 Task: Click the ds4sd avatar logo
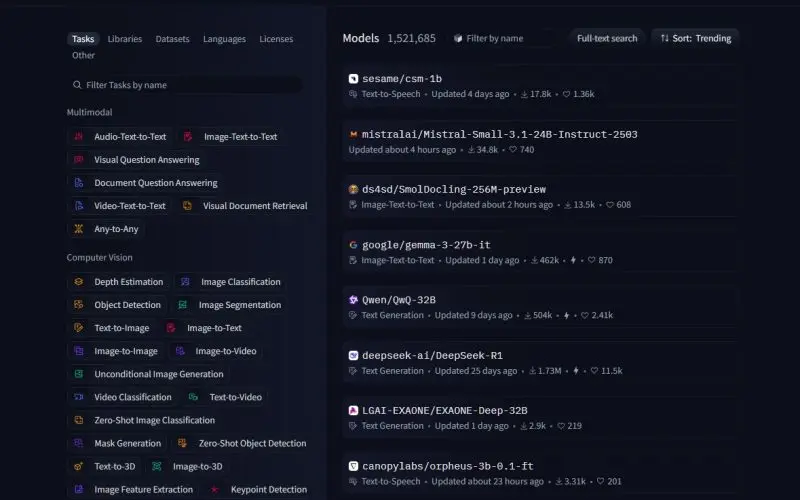coord(353,189)
